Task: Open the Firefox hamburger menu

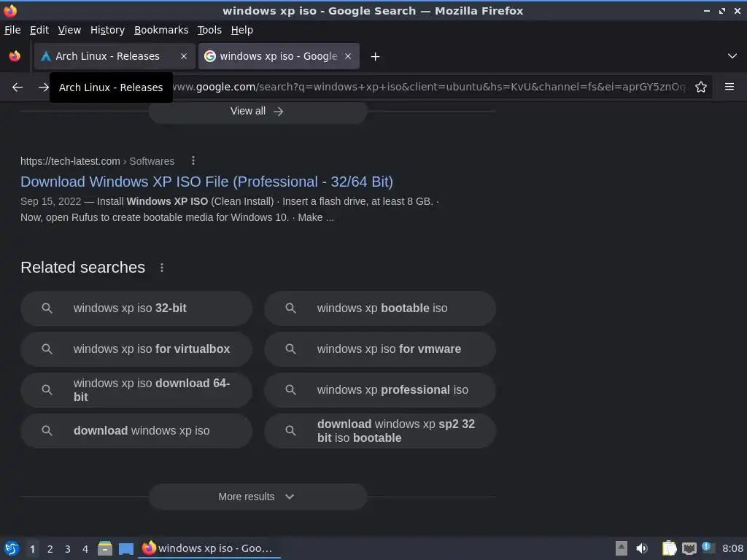Action: [x=729, y=87]
